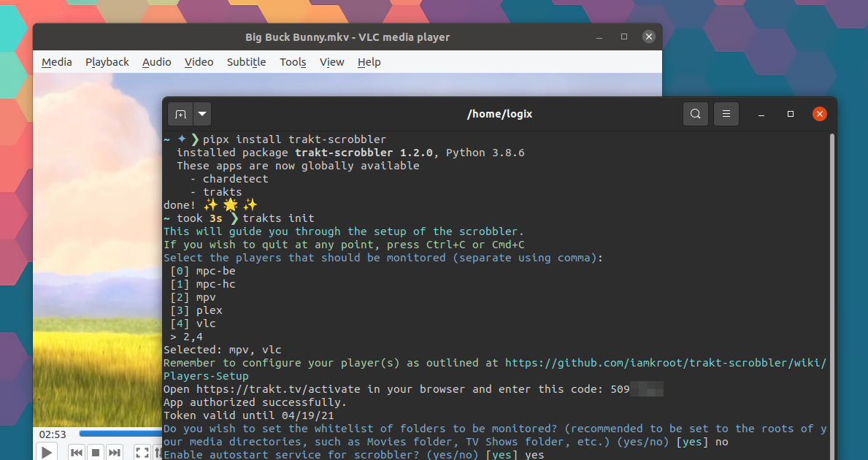Open the Subtitle menu in VLC

246,62
